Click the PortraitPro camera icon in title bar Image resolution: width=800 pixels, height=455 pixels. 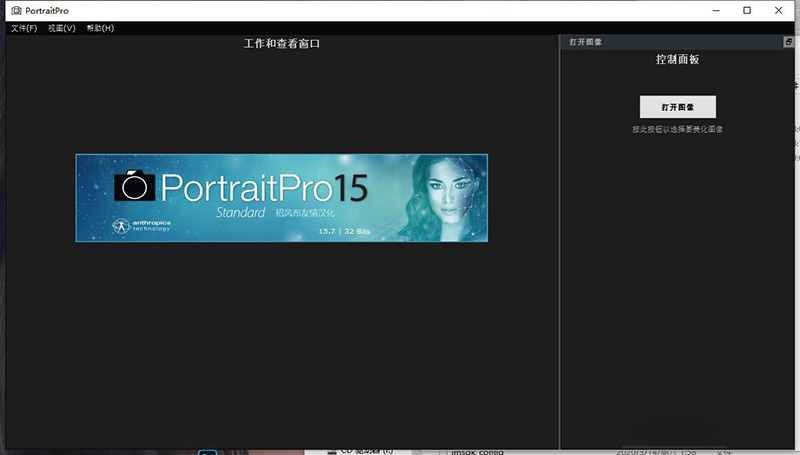(x=16, y=10)
